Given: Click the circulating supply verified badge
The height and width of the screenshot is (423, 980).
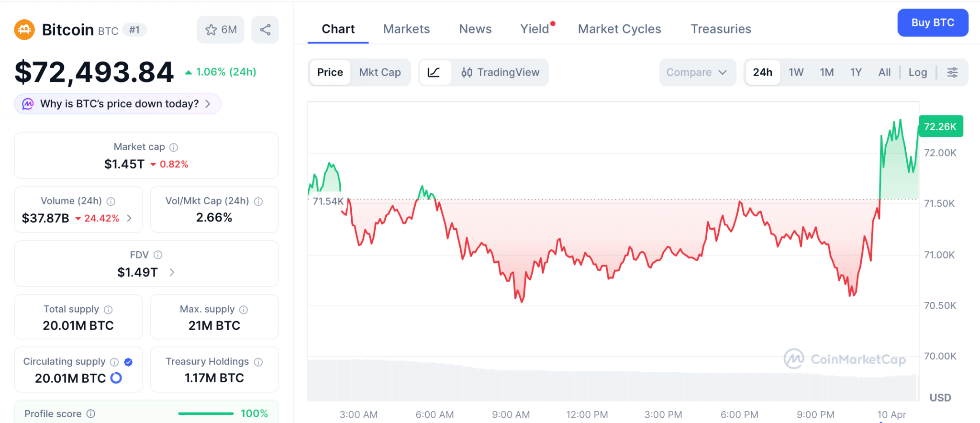Looking at the screenshot, I should click(128, 362).
